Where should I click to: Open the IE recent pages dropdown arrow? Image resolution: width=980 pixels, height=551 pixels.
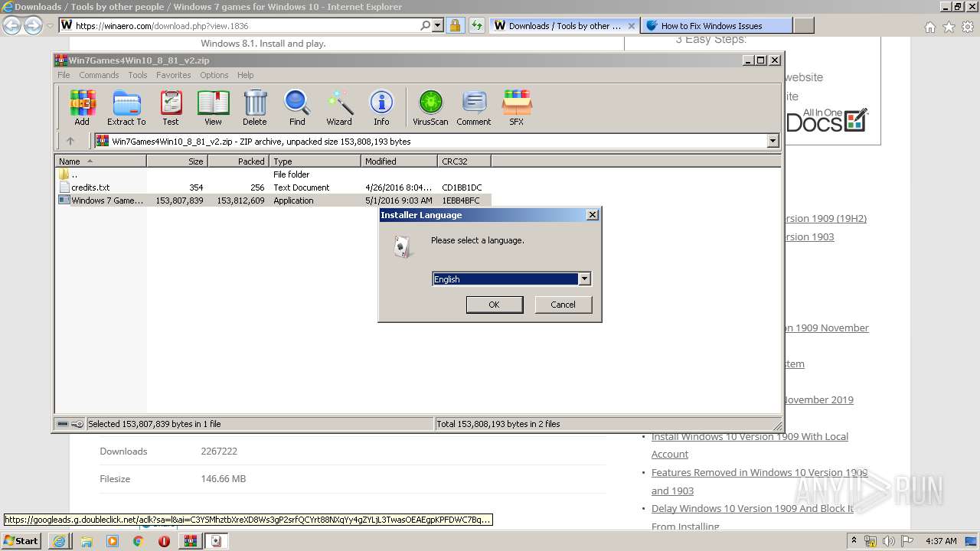coord(50,26)
